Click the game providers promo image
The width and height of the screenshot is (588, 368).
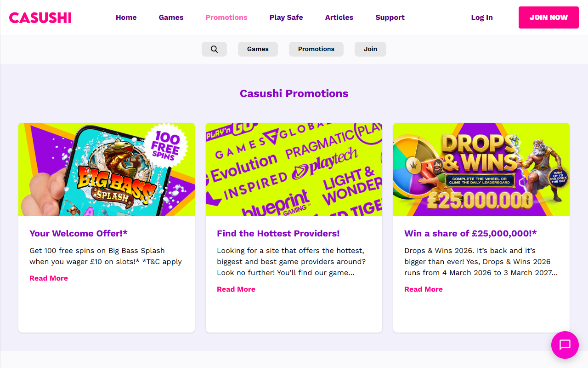[x=294, y=169]
